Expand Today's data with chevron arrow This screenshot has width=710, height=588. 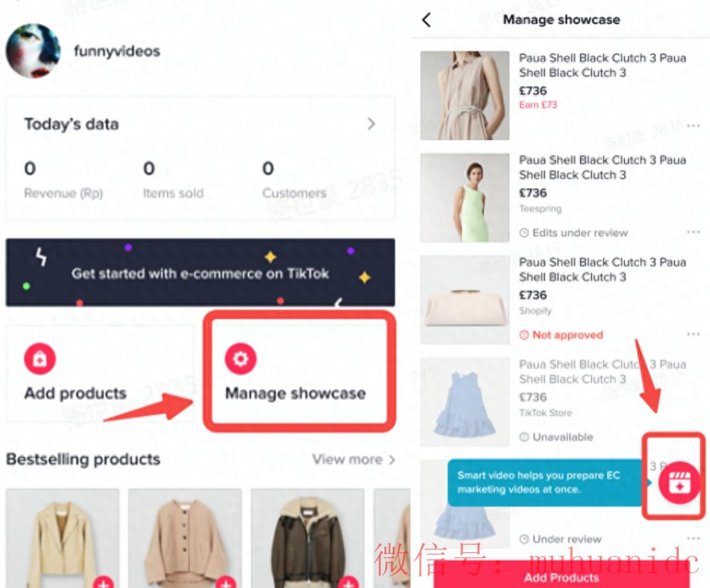(x=371, y=124)
